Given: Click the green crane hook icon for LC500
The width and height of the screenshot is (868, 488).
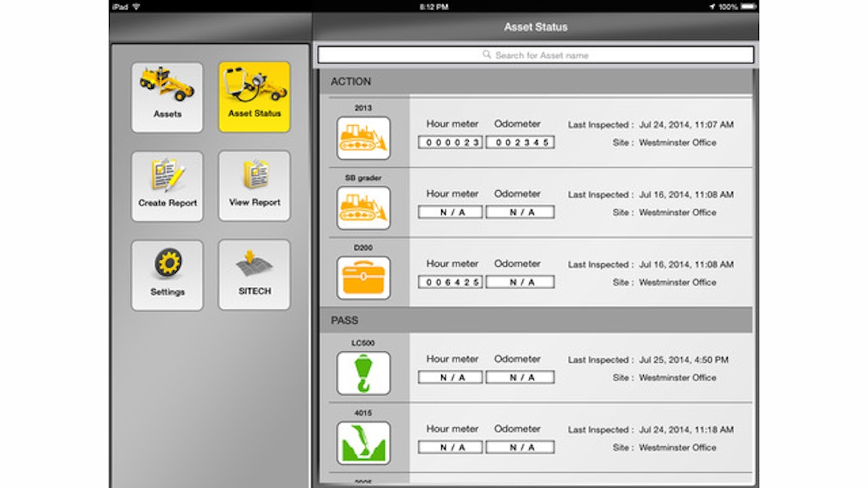Looking at the screenshot, I should pyautogui.click(x=364, y=373).
